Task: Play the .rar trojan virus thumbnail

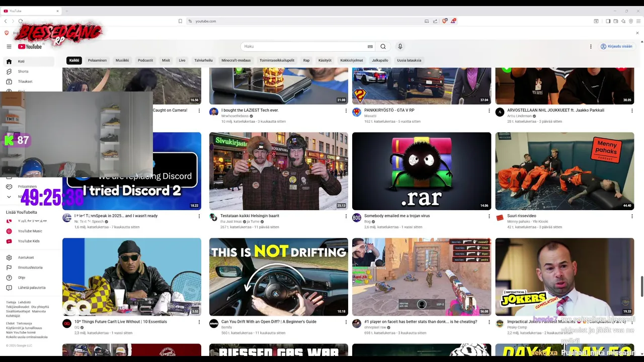Action: point(422,171)
